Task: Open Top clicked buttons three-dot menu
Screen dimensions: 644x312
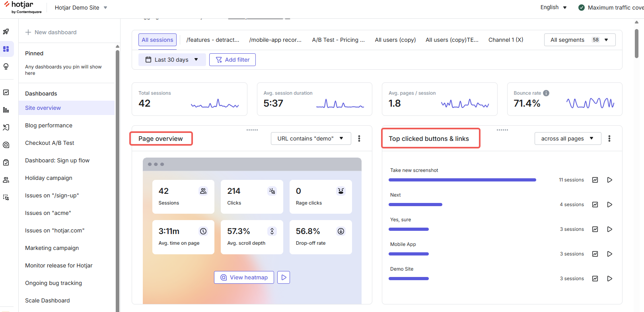Action: point(609,138)
